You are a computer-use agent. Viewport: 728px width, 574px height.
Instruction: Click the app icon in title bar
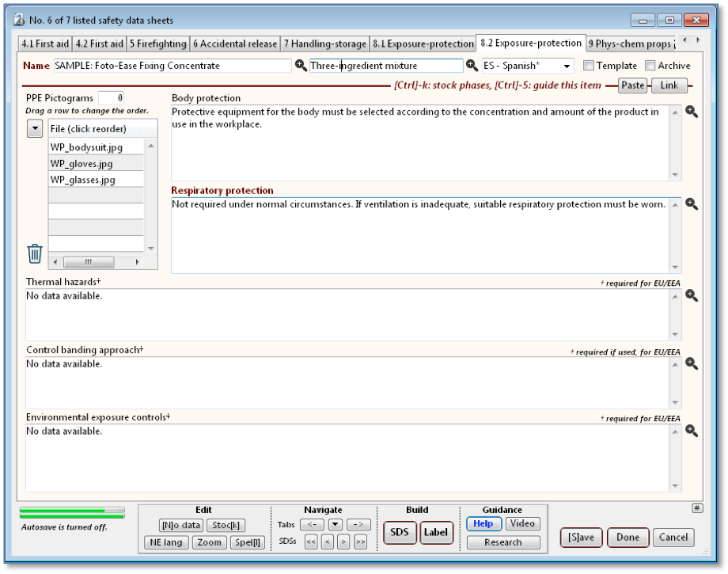click(x=19, y=20)
